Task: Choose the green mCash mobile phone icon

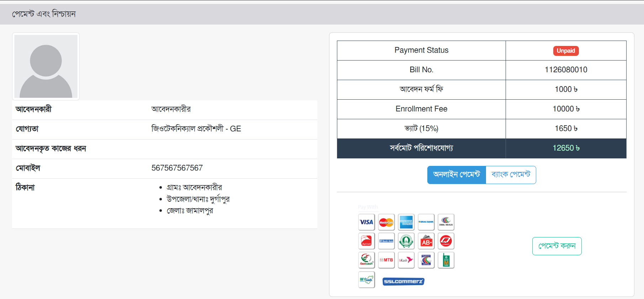Action: point(446,260)
